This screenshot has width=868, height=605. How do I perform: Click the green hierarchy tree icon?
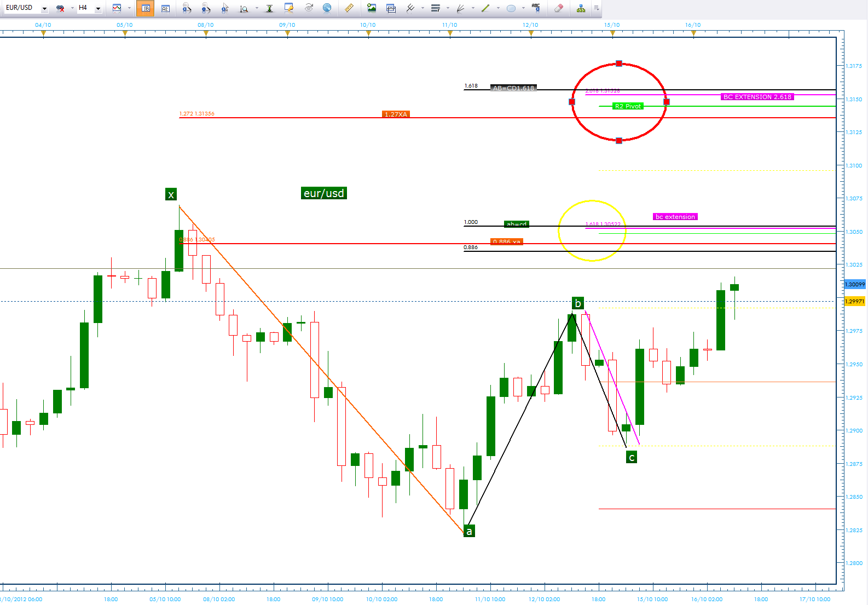tap(581, 8)
